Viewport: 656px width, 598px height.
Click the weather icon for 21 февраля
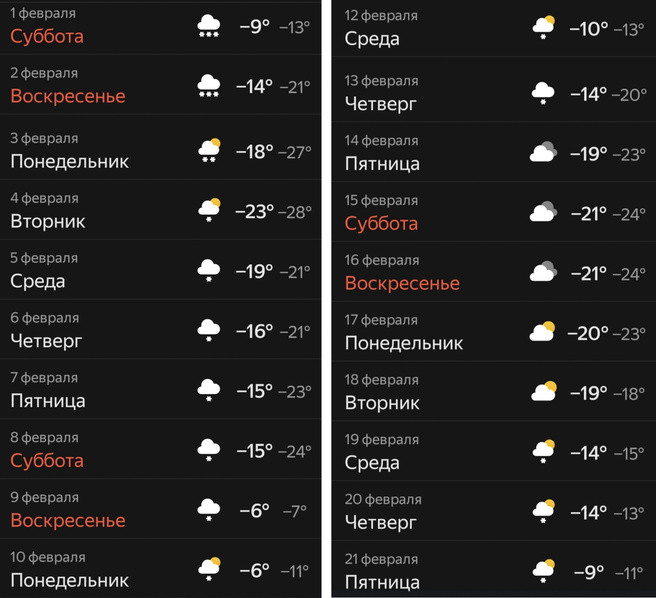[543, 571]
